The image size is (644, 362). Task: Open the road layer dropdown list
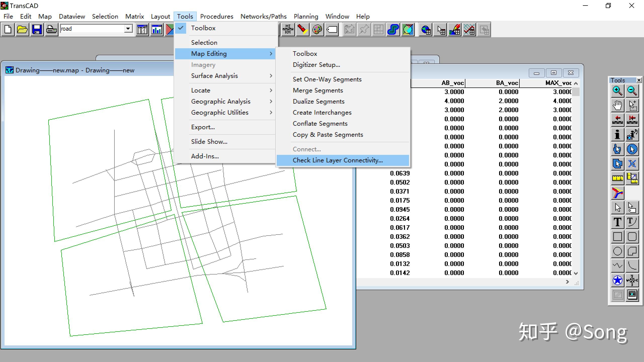pyautogui.click(x=128, y=29)
